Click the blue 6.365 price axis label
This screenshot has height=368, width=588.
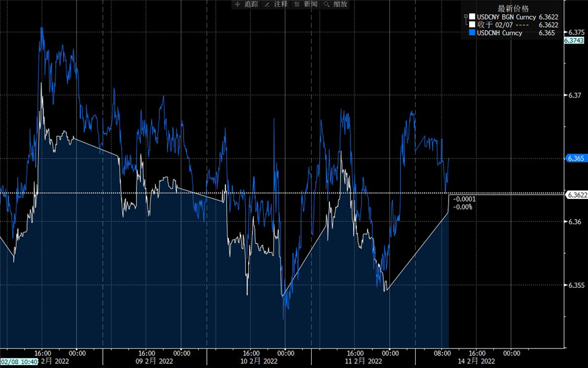[x=576, y=158]
